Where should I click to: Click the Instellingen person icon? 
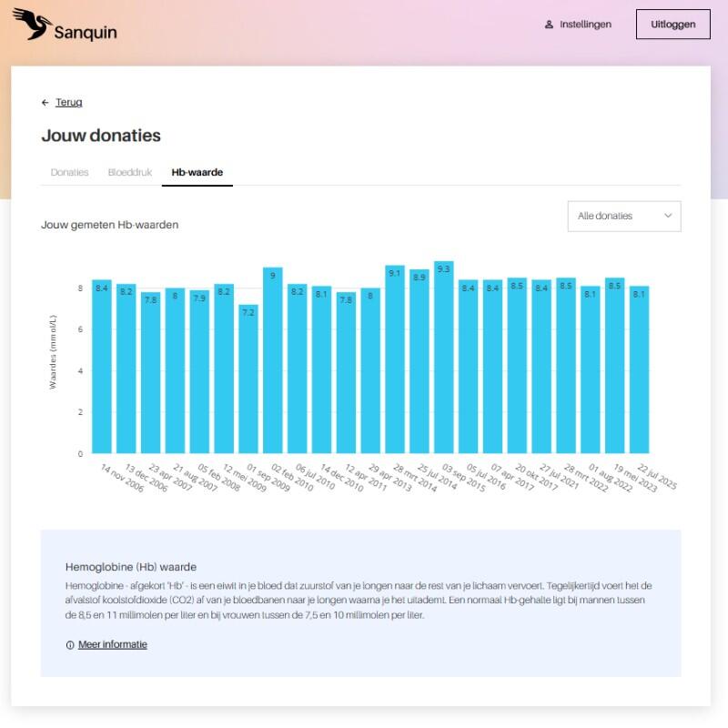pyautogui.click(x=549, y=25)
